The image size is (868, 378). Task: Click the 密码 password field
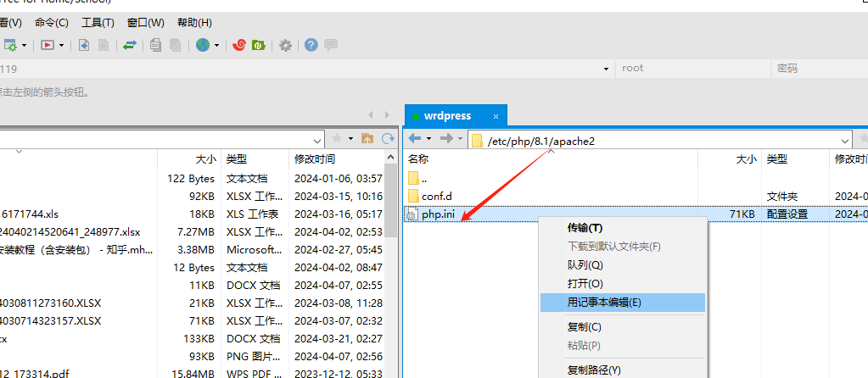(x=820, y=69)
